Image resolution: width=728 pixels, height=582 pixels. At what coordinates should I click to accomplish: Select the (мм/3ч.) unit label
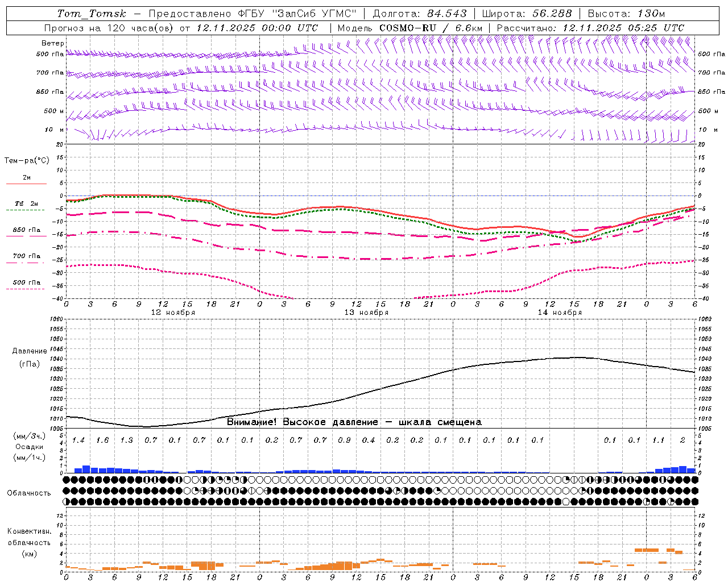(30, 436)
